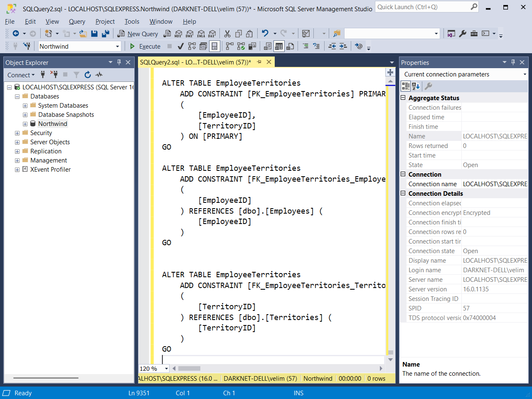The image size is (532, 399).
Task: Refresh the Object Explorer tree
Action: (88, 75)
